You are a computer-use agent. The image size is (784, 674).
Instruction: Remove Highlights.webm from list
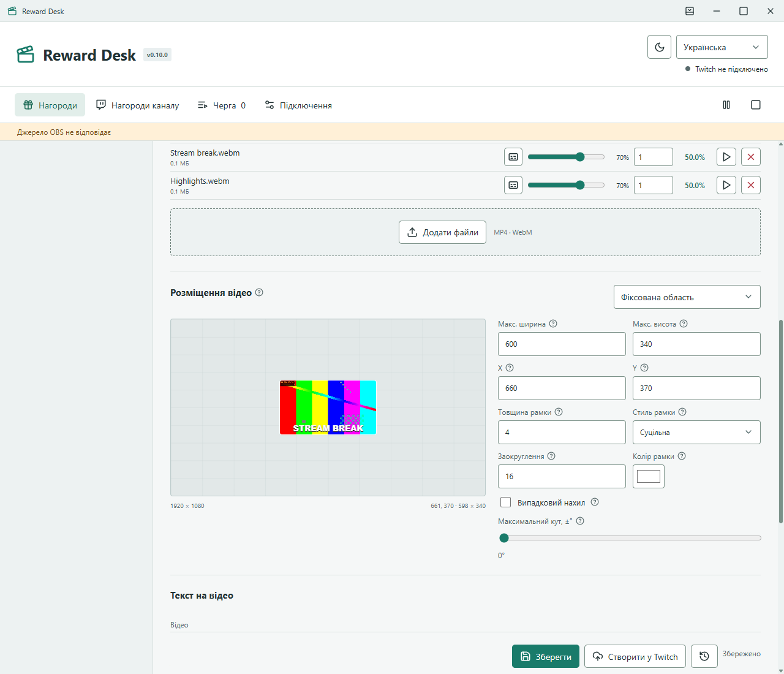point(751,185)
